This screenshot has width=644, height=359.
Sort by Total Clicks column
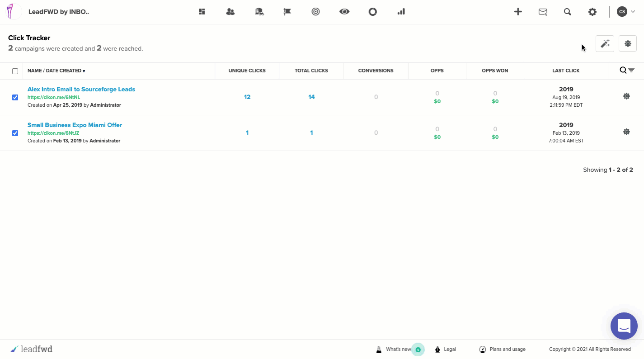(311, 71)
